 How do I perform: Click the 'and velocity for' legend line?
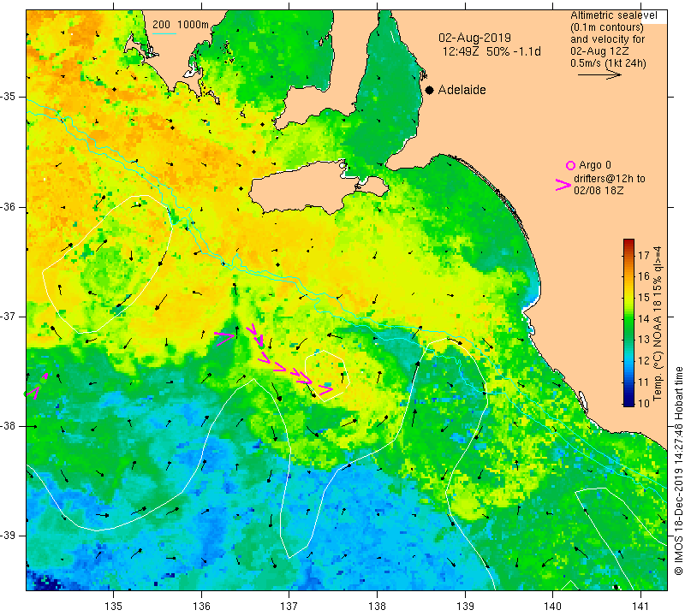608,38
